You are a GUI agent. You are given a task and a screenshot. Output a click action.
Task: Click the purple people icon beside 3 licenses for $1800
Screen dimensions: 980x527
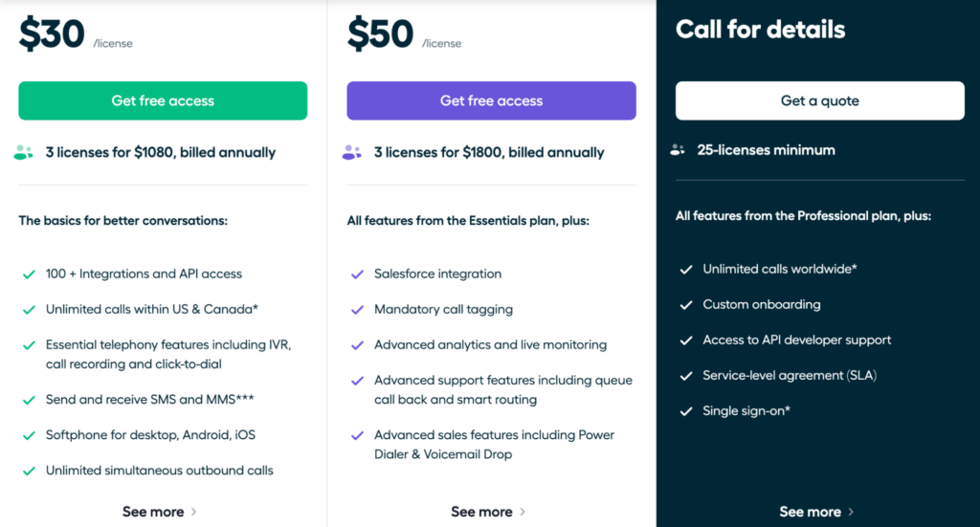[x=352, y=152]
